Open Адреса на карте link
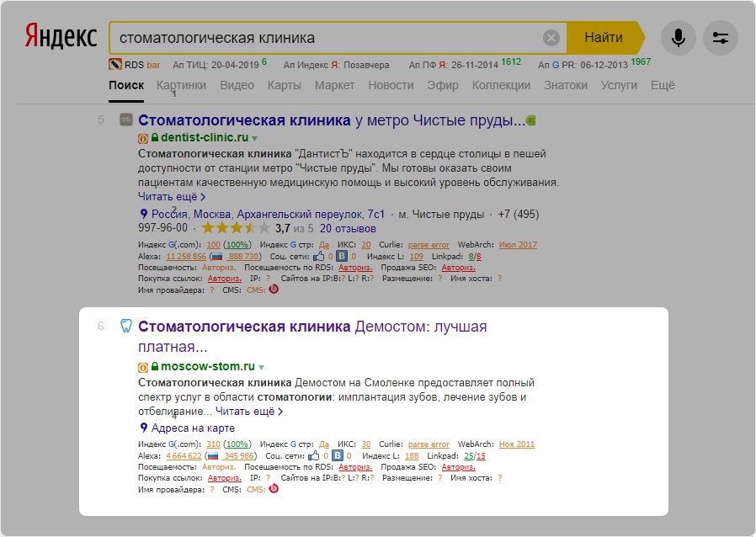The width and height of the screenshot is (756, 537). (x=194, y=428)
